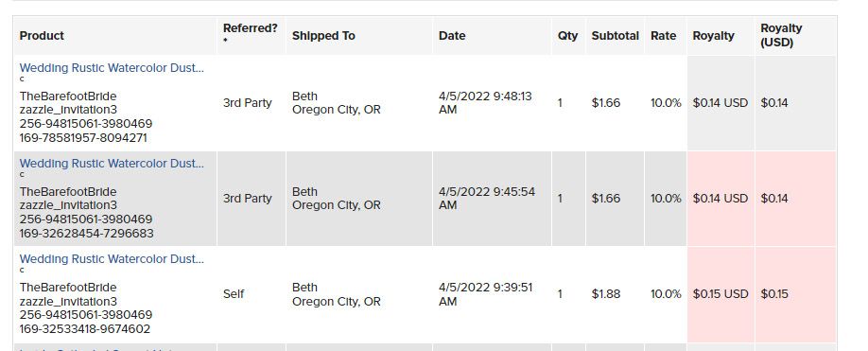Screen dimensions: 868x351
Task: Select order number 169-78581957-8094271
Action: (83, 138)
